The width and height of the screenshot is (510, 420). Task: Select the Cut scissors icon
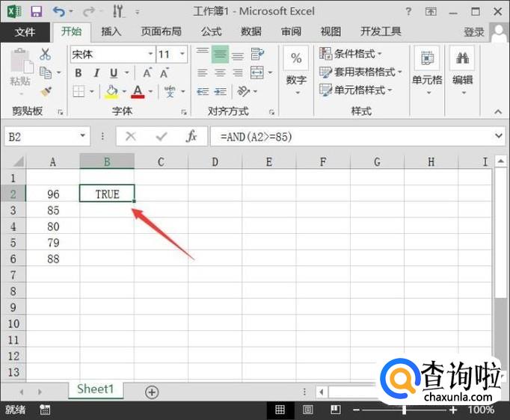click(x=45, y=54)
